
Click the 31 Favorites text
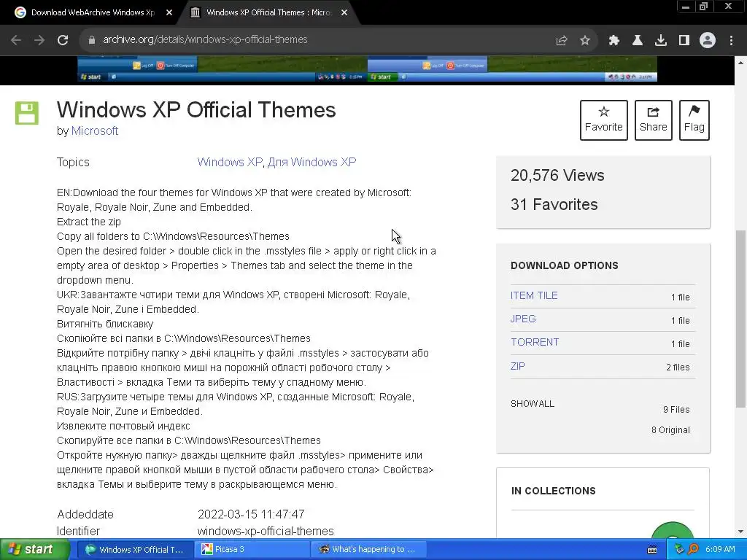[554, 205]
